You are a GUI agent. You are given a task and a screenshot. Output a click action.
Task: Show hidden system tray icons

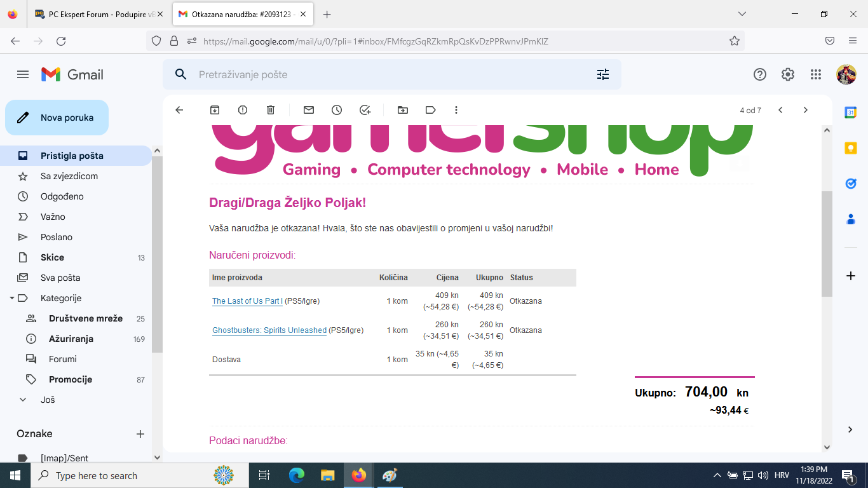717,475
